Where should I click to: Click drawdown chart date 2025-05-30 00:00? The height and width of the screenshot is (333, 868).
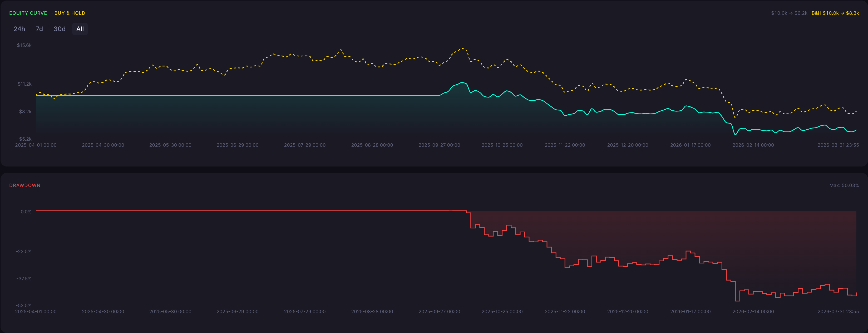170,312
